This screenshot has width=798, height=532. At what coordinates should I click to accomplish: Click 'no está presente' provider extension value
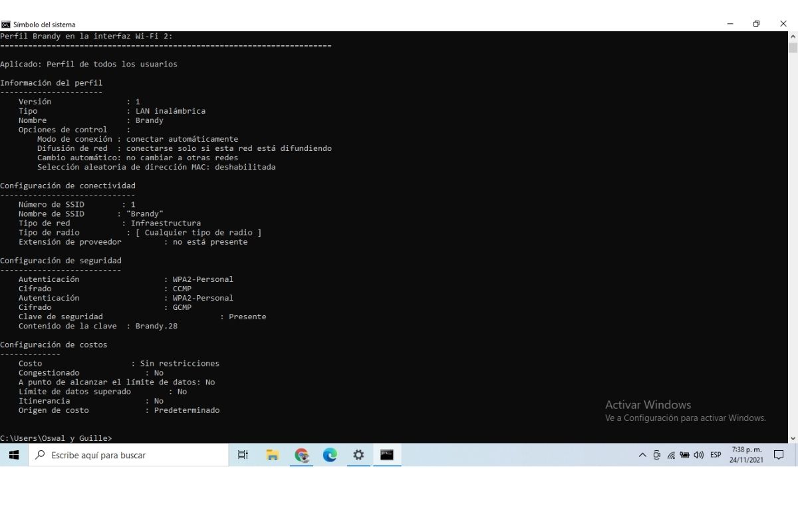[210, 242]
